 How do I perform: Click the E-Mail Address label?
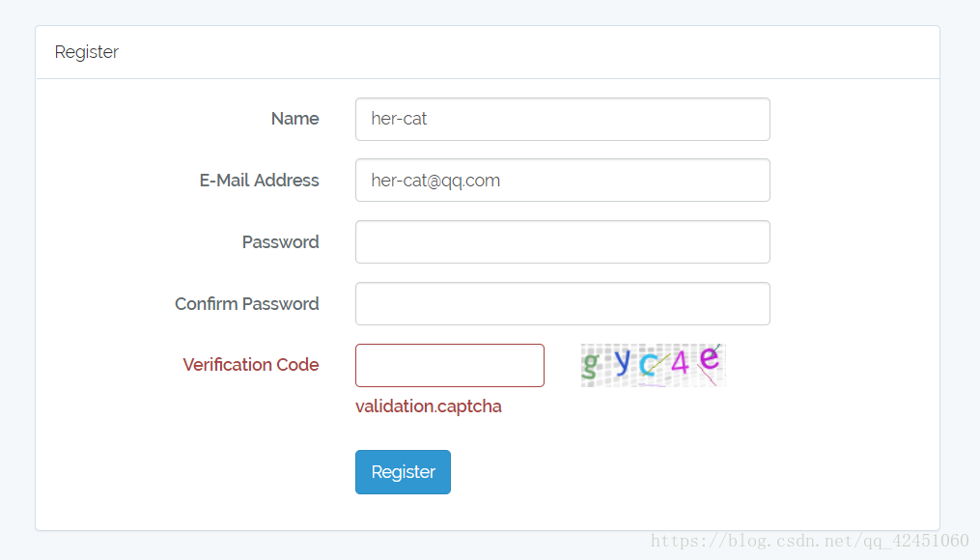(260, 181)
